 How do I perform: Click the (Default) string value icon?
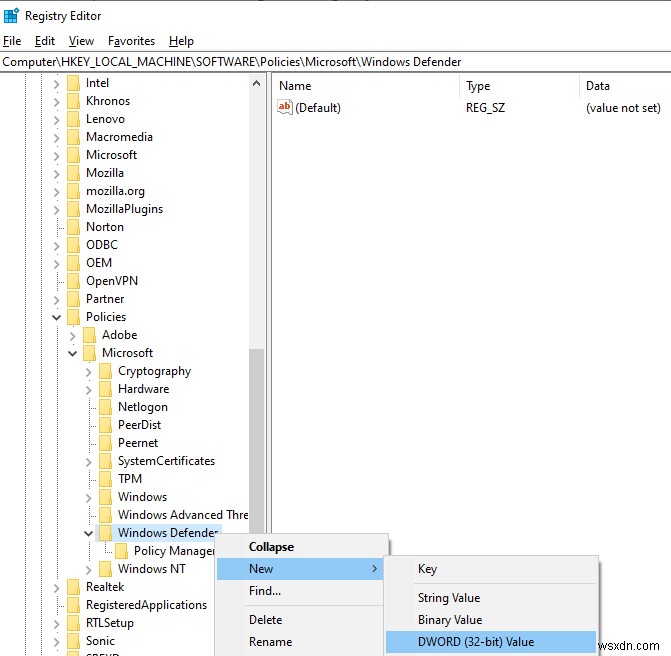pos(285,107)
